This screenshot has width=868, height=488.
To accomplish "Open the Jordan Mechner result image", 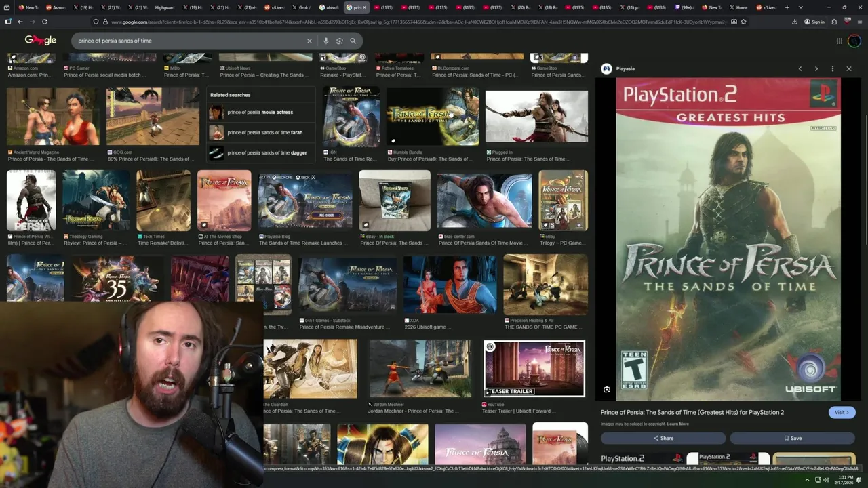I will coord(420,369).
